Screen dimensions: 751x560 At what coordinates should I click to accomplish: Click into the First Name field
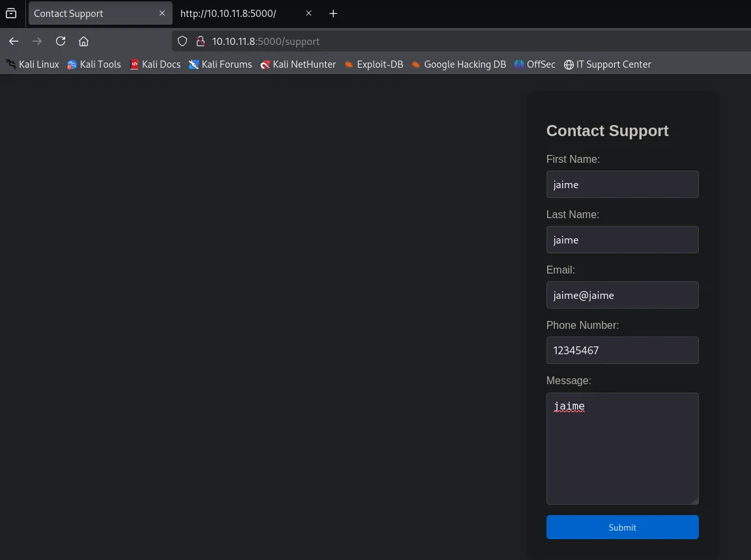click(622, 184)
